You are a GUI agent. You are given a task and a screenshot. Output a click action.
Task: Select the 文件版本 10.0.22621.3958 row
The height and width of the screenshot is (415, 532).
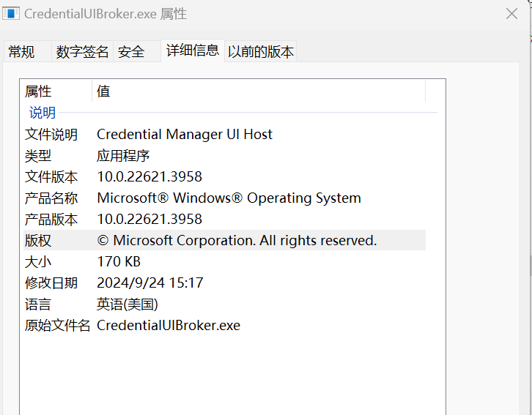coord(224,176)
